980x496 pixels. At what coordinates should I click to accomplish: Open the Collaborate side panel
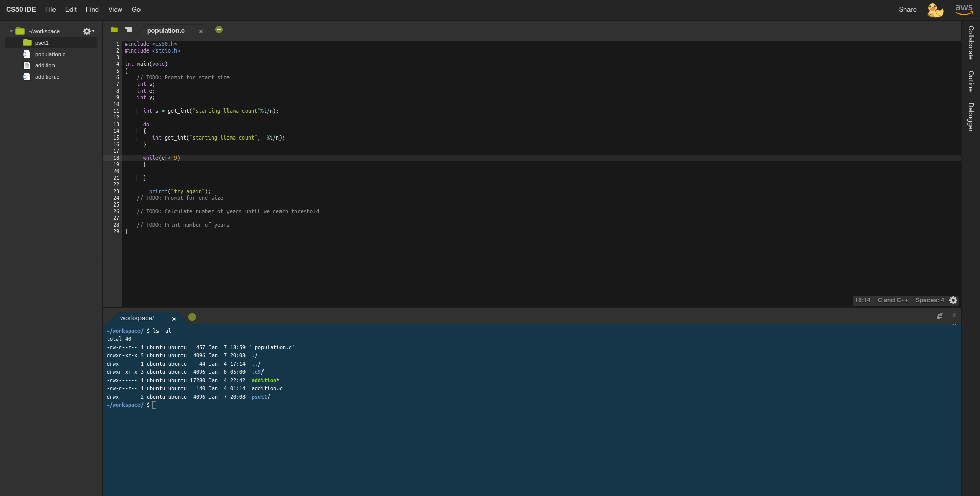tap(971, 43)
